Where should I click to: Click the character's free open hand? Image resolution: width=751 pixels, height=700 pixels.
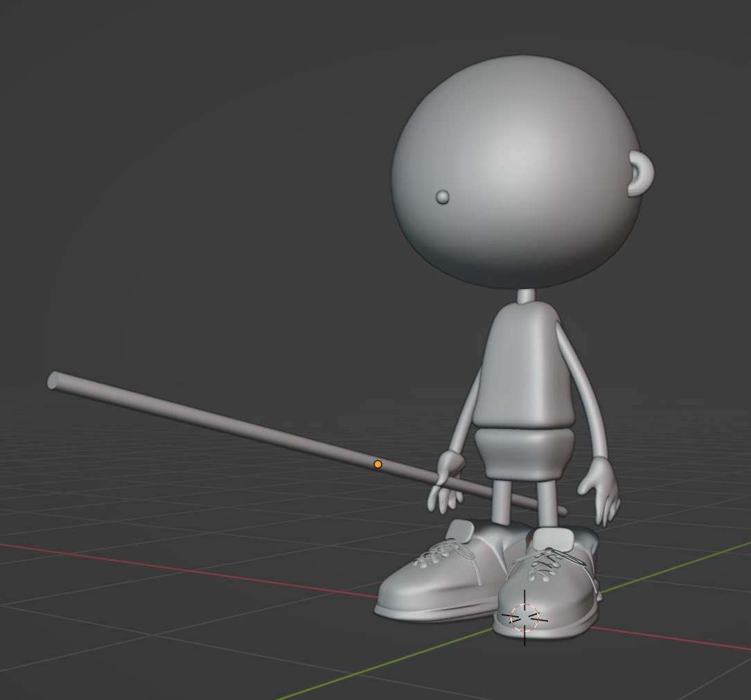click(x=599, y=491)
